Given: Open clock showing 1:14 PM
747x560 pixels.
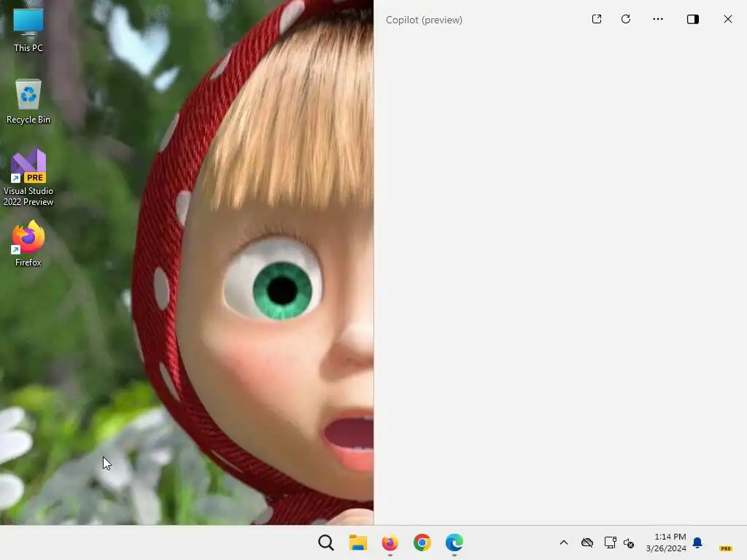Looking at the screenshot, I should [x=666, y=542].
